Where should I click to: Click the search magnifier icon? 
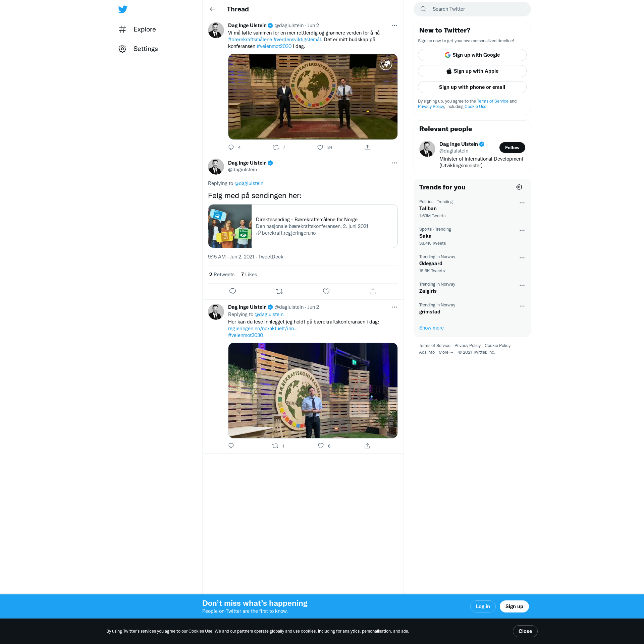[x=423, y=9]
